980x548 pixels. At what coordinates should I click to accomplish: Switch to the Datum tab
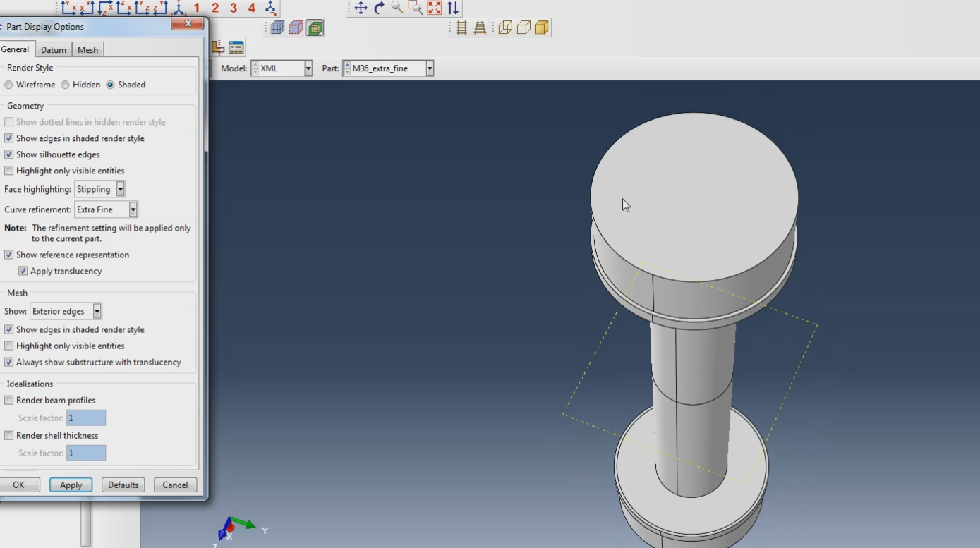(x=53, y=49)
